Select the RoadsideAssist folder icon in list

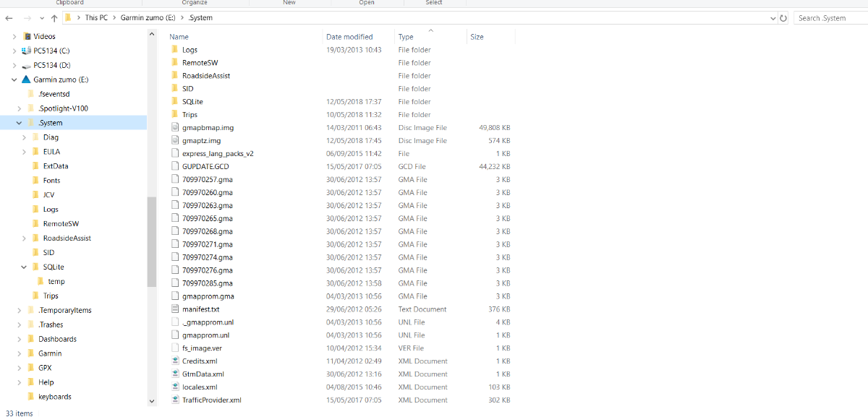coord(174,76)
